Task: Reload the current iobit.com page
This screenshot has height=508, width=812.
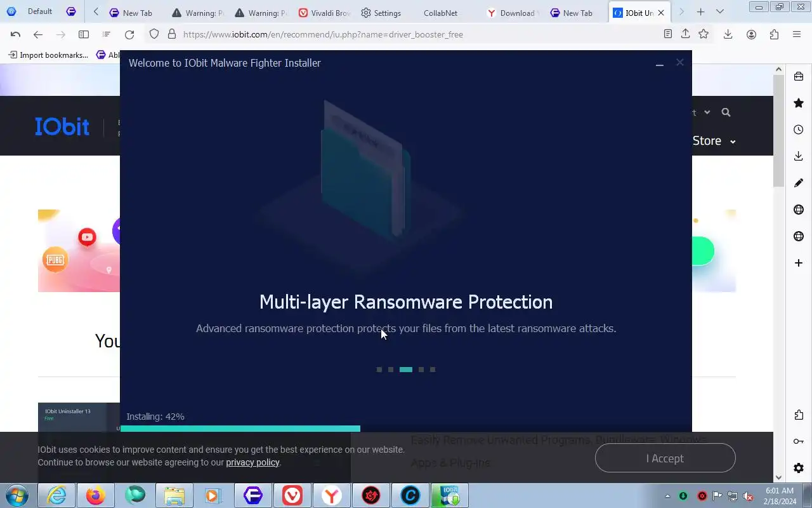Action: click(x=129, y=34)
